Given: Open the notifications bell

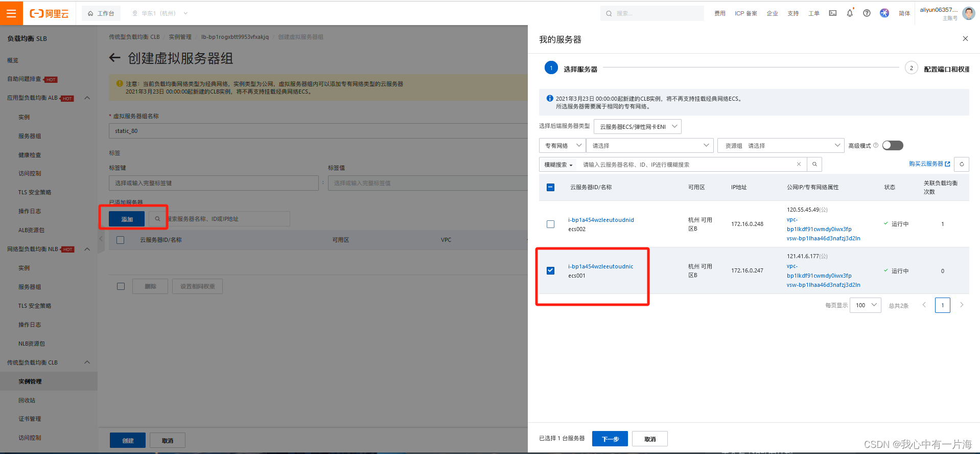Looking at the screenshot, I should point(850,13).
